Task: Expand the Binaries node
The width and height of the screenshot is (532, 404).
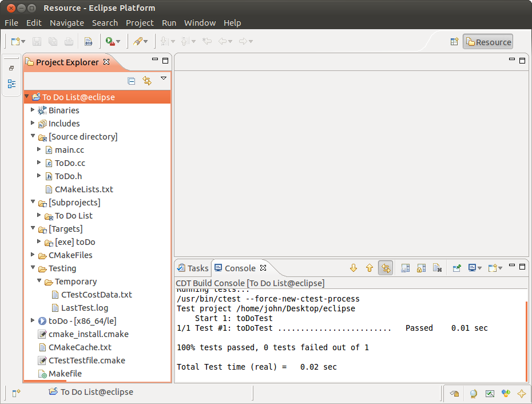Action: [33, 110]
